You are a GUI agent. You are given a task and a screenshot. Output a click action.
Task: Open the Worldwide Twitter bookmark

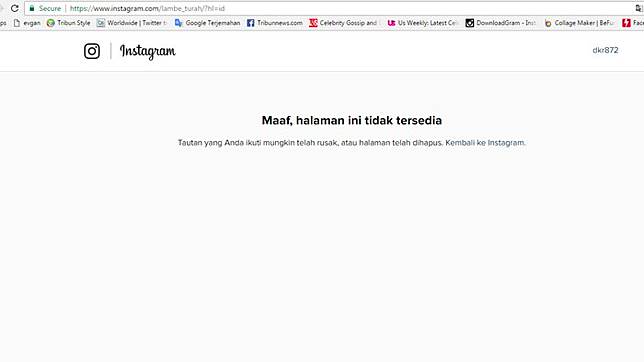point(132,23)
